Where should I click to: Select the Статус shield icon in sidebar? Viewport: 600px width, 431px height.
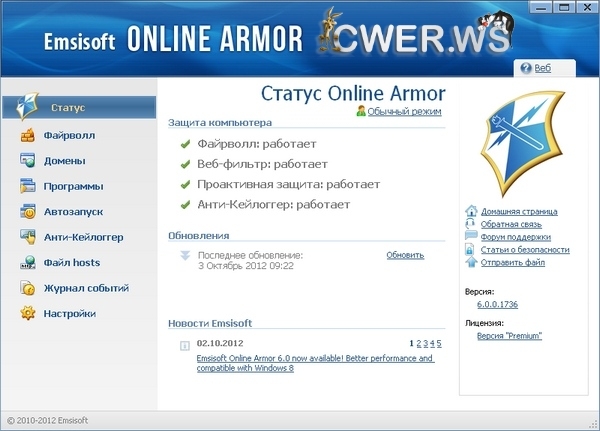point(27,106)
